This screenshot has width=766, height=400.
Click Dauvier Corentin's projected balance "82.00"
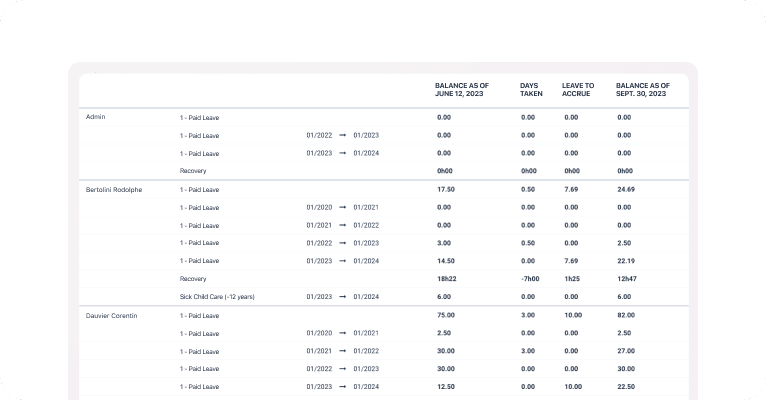coord(626,316)
